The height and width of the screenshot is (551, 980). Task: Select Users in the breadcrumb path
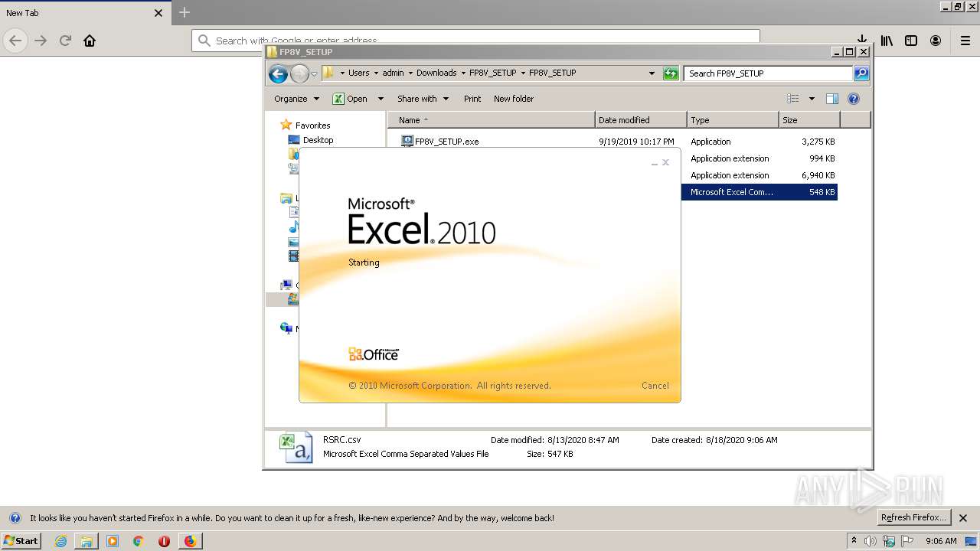[359, 73]
